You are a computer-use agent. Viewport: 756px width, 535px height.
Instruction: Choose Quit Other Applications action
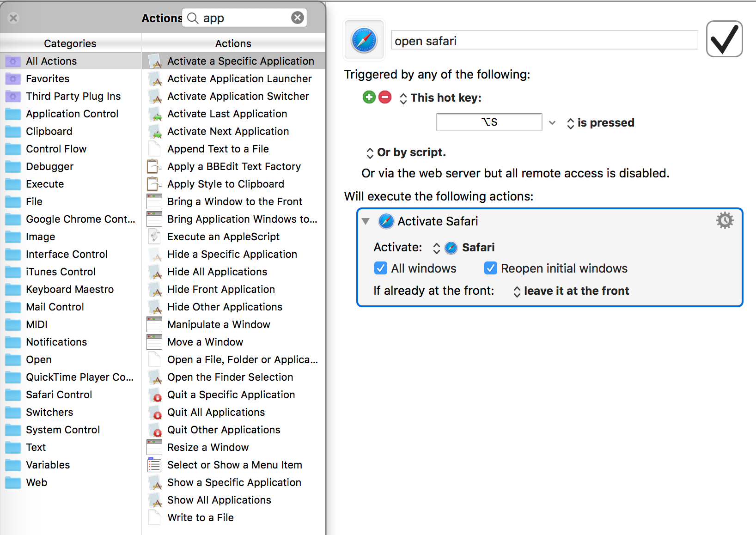click(233, 430)
